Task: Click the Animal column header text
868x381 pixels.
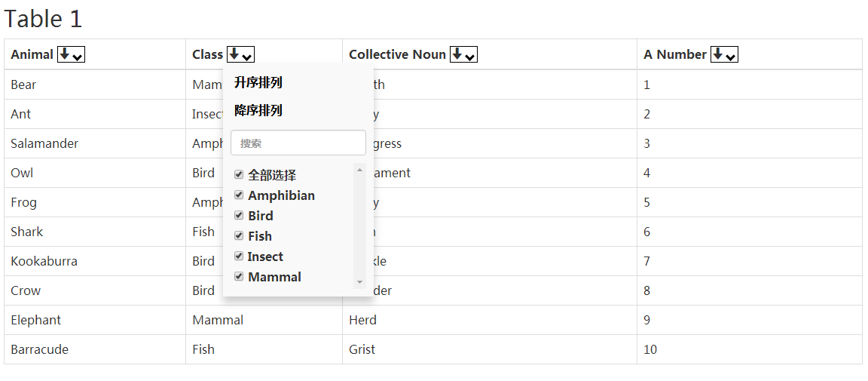Action: (32, 54)
